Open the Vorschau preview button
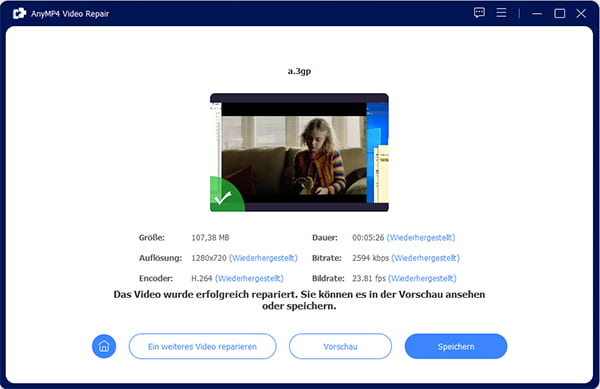The height and width of the screenshot is (389, 600). tap(340, 346)
